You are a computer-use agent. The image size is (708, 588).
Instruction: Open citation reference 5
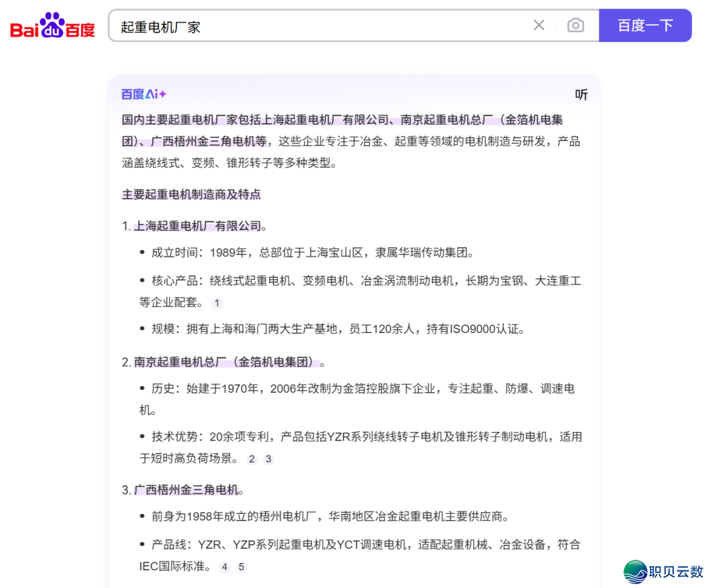(241, 567)
